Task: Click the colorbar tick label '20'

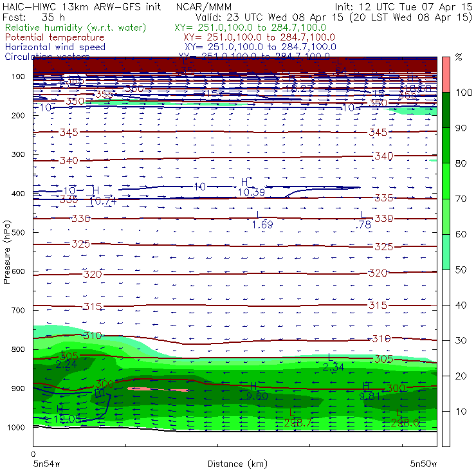Action: 461,376
